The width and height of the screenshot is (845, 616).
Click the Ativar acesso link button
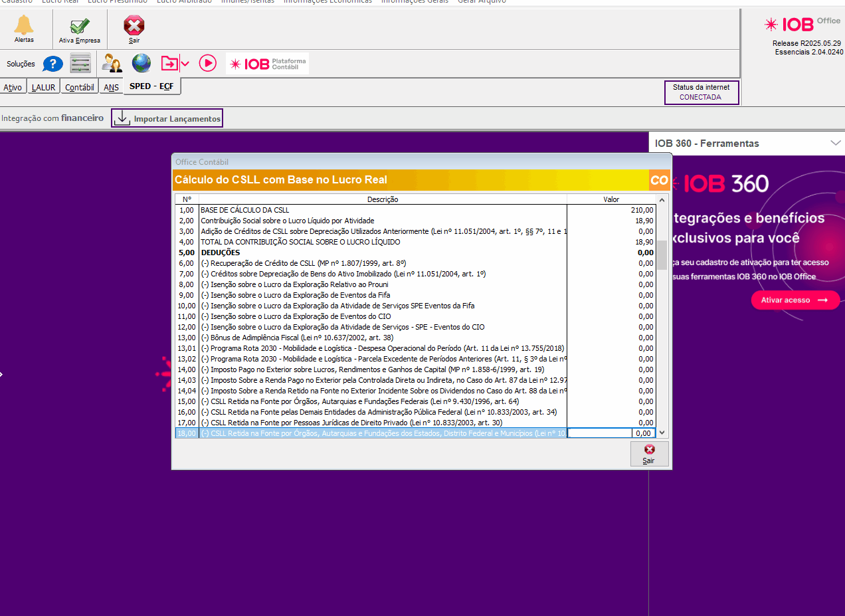pos(795,300)
